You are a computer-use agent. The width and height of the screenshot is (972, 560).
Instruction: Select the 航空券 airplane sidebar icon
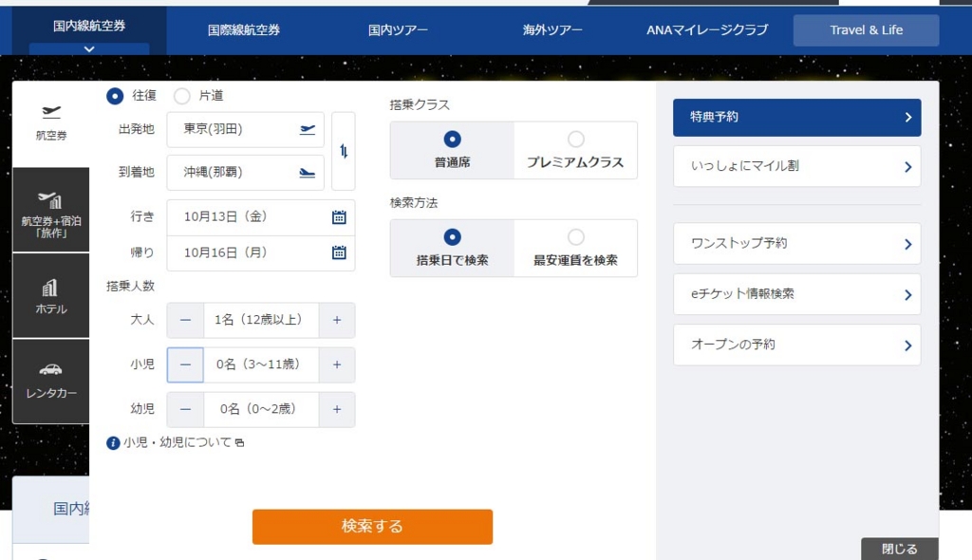[x=51, y=112]
